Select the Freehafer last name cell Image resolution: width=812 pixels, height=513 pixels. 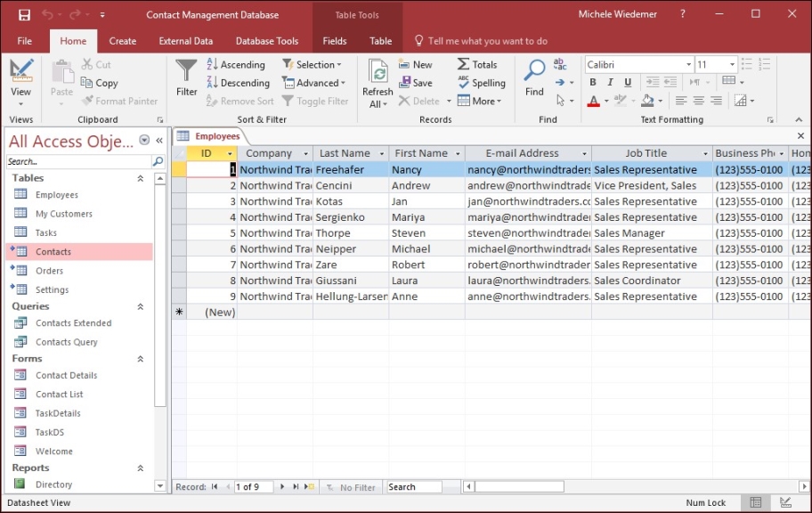click(351, 169)
